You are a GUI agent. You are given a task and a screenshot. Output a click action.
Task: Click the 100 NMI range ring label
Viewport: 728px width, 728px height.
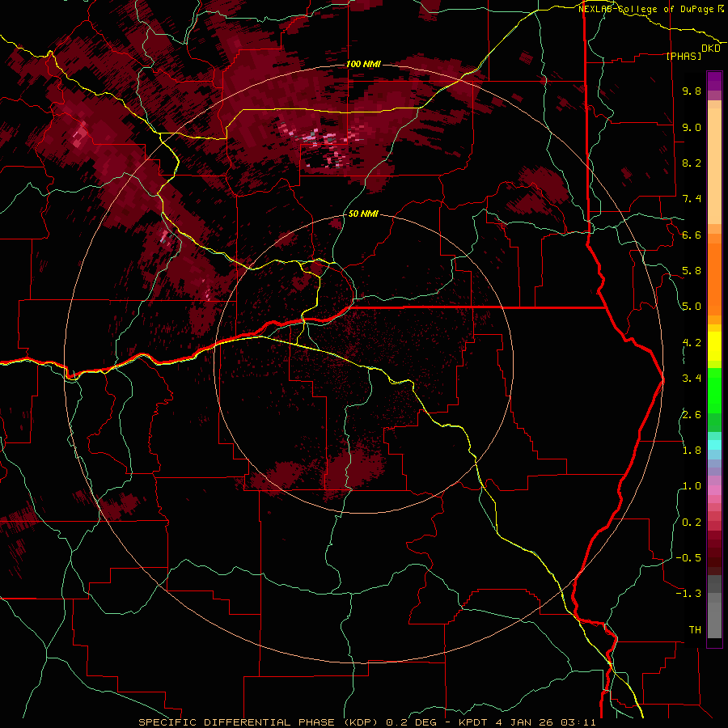click(x=363, y=64)
